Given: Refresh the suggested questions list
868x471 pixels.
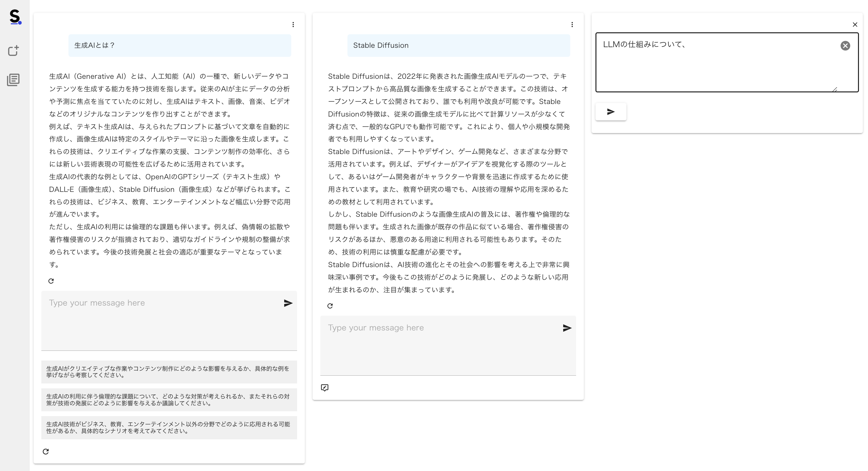Looking at the screenshot, I should (46, 452).
